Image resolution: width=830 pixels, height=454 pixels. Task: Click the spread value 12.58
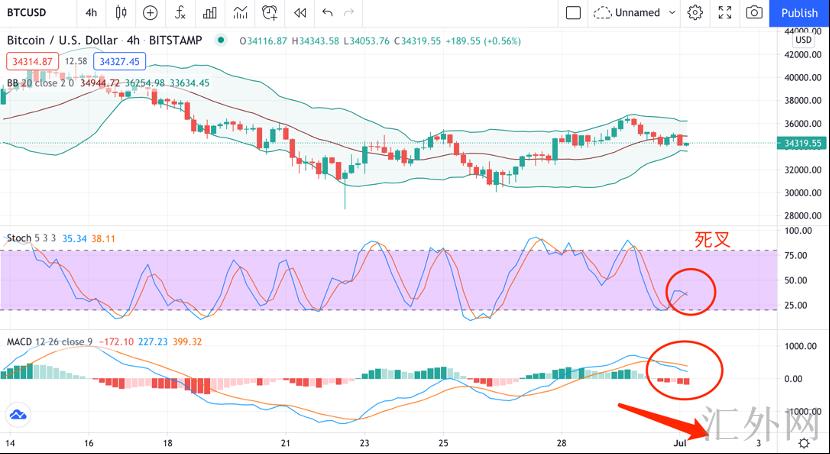point(76,62)
